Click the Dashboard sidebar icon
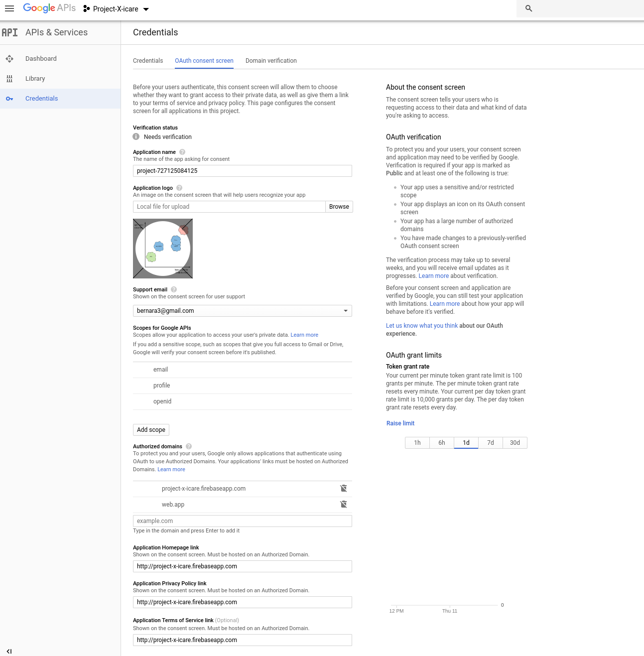 (x=9, y=59)
